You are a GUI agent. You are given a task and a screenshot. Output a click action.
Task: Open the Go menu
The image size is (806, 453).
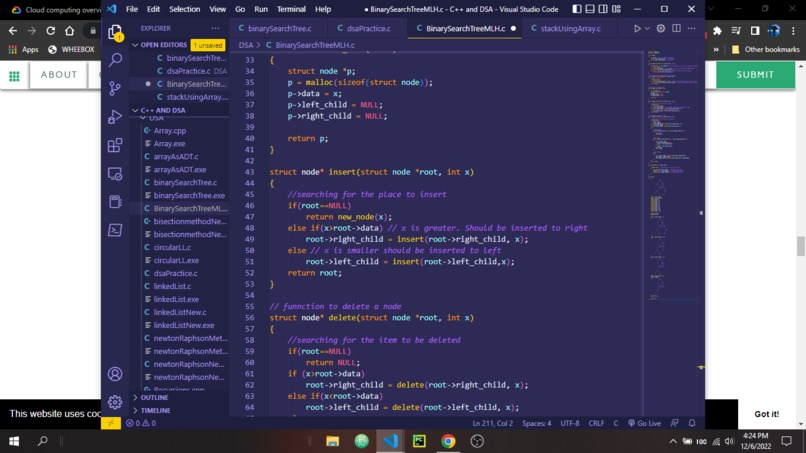[x=240, y=9]
